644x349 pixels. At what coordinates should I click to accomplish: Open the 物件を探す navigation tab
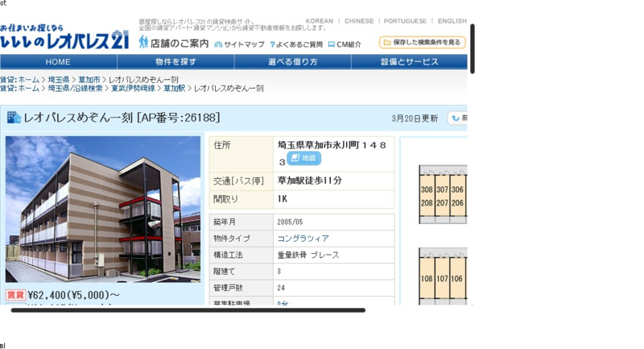pyautogui.click(x=175, y=62)
